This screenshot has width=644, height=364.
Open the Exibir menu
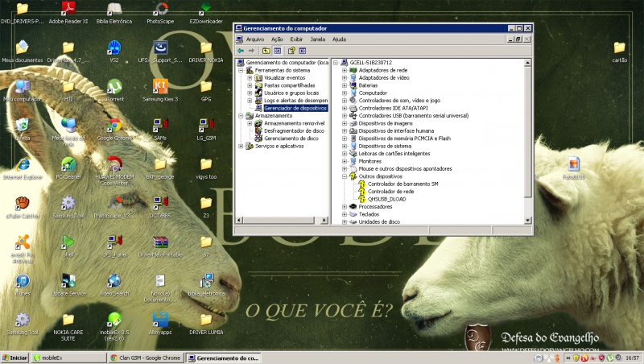[296, 39]
